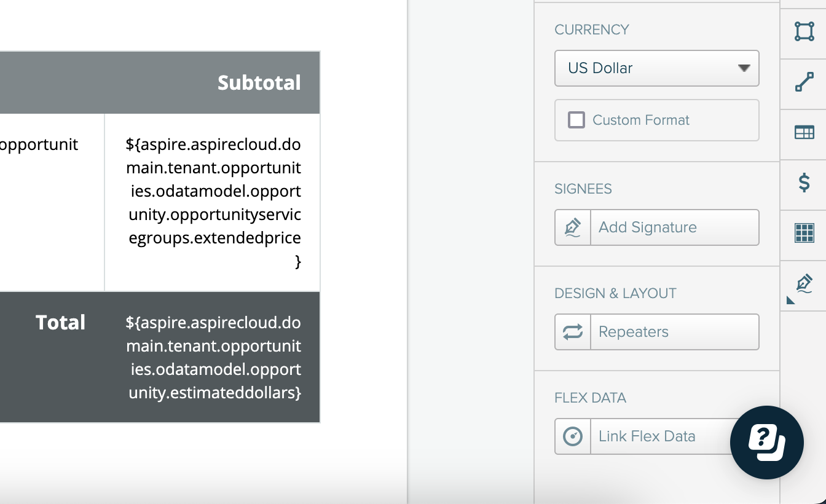Image resolution: width=826 pixels, height=504 pixels.
Task: Select the shape frame tool icon
Action: pyautogui.click(x=804, y=31)
